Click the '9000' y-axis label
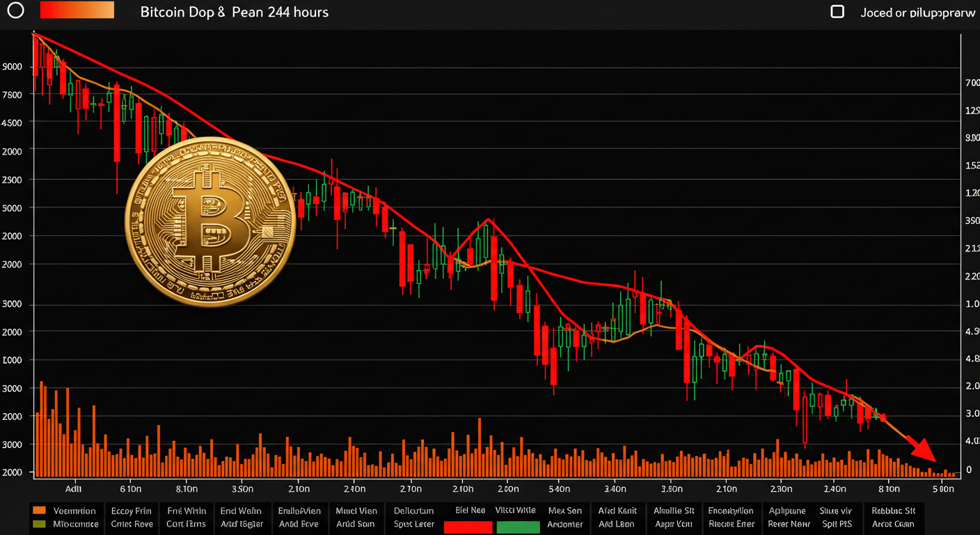Screen dimensions: 980x535 [x=12, y=67]
